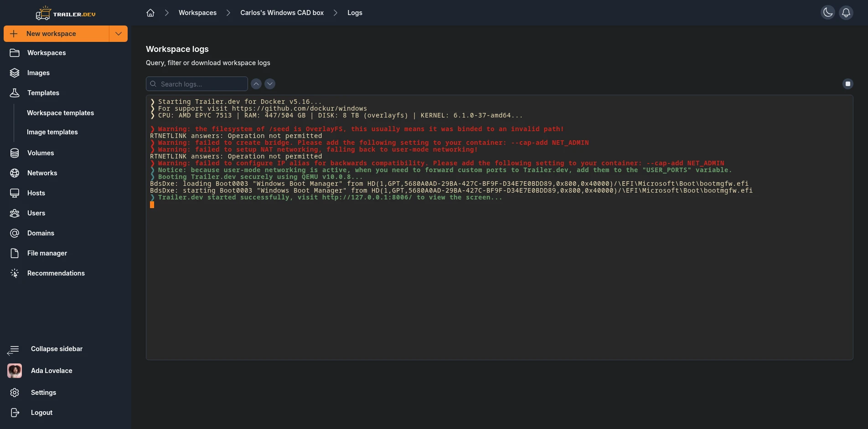Click the search magnifier icon
The image size is (868, 429).
153,84
